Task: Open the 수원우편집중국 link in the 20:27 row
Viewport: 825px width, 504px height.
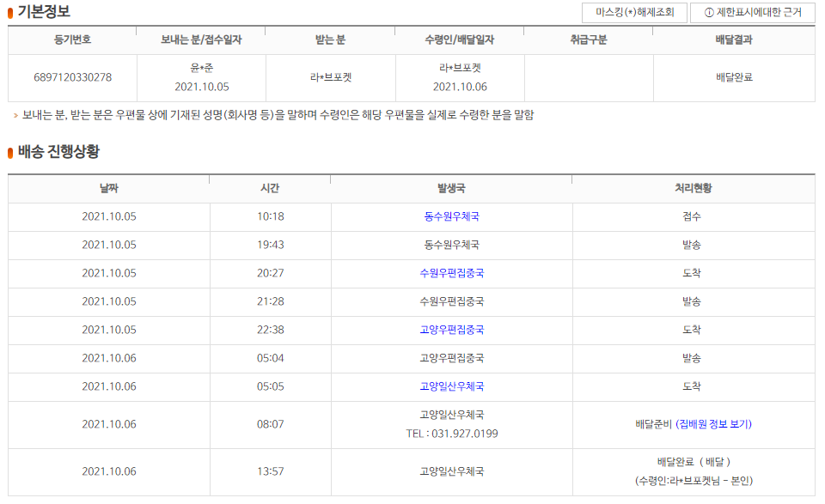Action: [x=451, y=273]
